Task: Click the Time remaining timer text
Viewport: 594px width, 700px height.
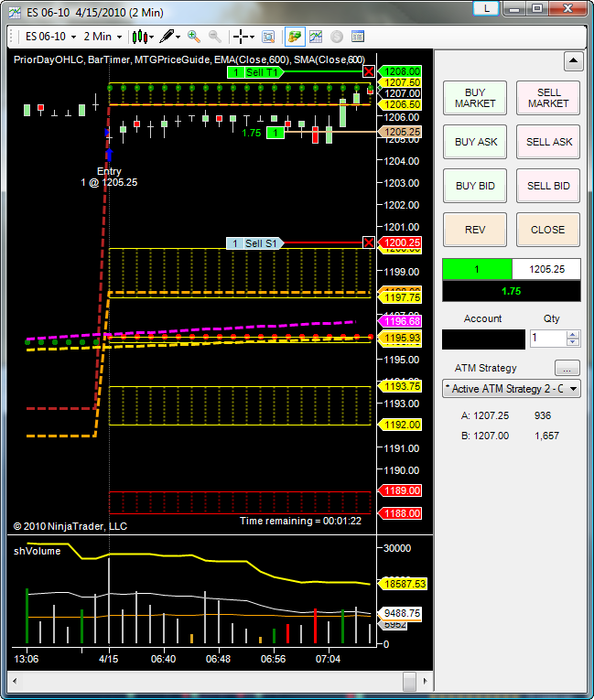Action: pyautogui.click(x=300, y=521)
